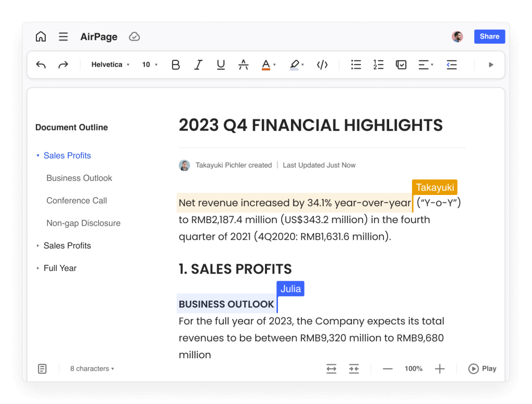Viewport: 532px width, 404px height.
Task: Redo the last action
Action: [x=63, y=64]
